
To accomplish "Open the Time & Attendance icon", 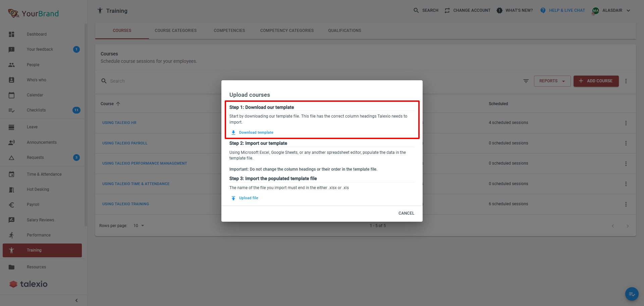I will point(11,174).
